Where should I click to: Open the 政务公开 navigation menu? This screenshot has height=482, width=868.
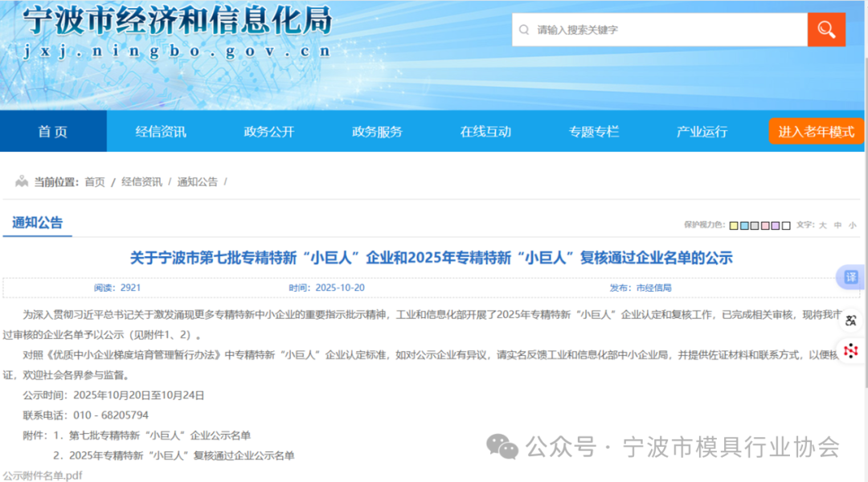tap(269, 132)
